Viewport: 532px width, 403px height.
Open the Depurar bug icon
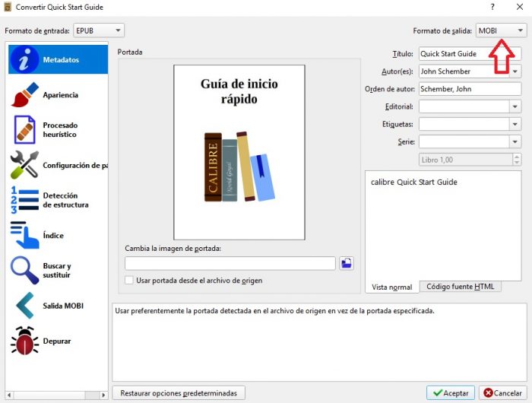(x=24, y=341)
